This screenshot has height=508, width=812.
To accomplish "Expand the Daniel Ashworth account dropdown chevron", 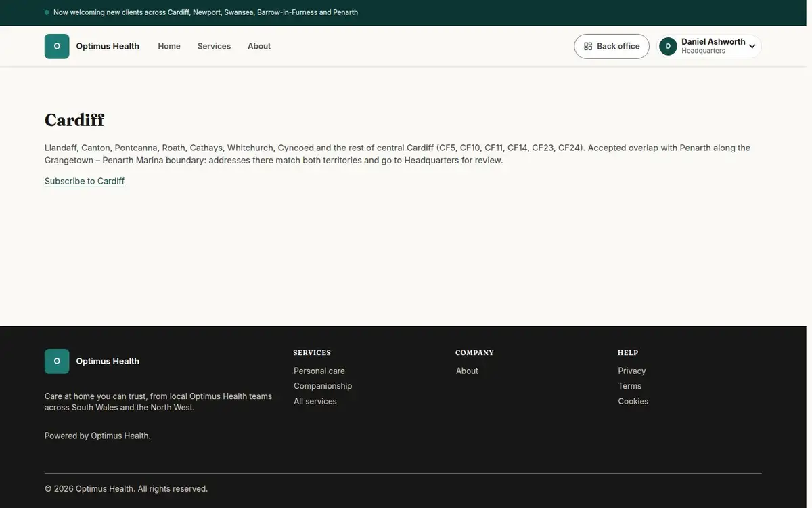I will [752, 47].
